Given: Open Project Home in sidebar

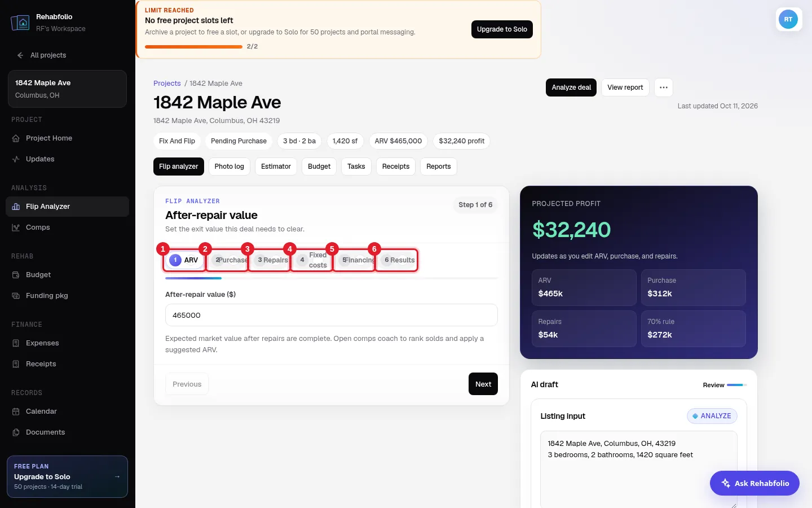Looking at the screenshot, I should [67, 138].
